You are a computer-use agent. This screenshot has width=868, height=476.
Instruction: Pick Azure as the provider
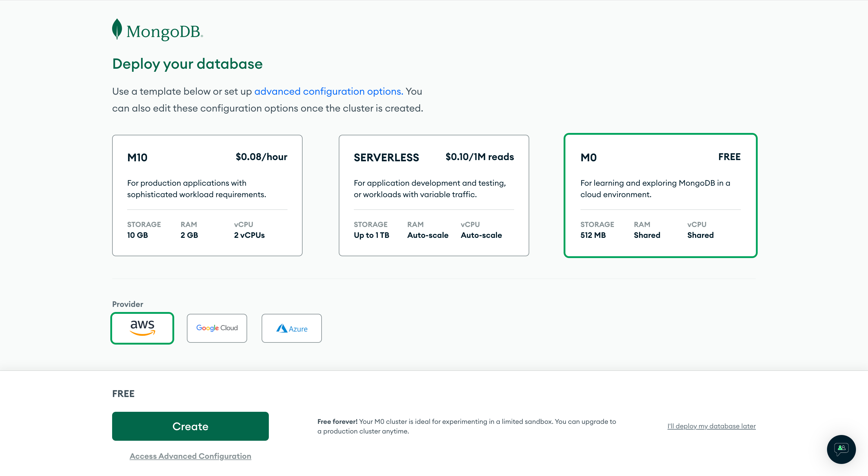[291, 328]
